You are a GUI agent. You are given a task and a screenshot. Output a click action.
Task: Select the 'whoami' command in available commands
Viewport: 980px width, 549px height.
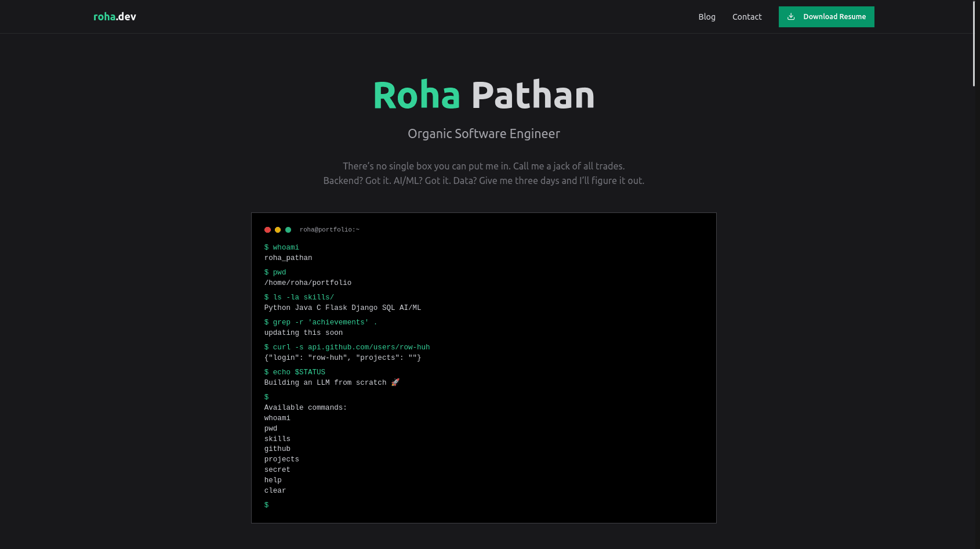pyautogui.click(x=277, y=417)
